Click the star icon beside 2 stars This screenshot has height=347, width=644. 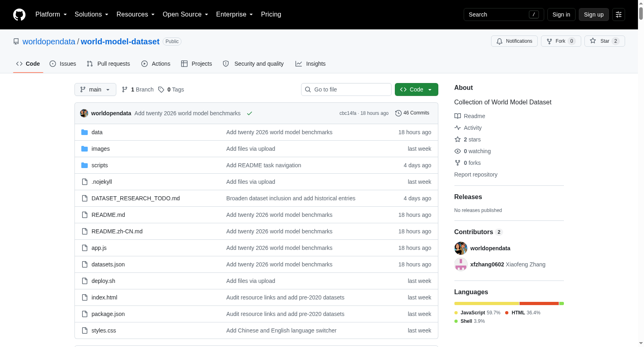point(458,139)
